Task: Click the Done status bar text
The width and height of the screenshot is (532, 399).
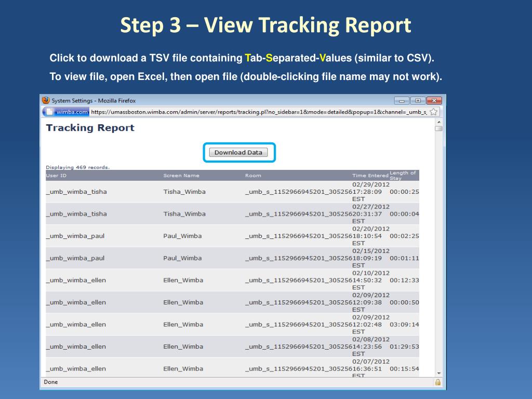Action: tap(51, 382)
